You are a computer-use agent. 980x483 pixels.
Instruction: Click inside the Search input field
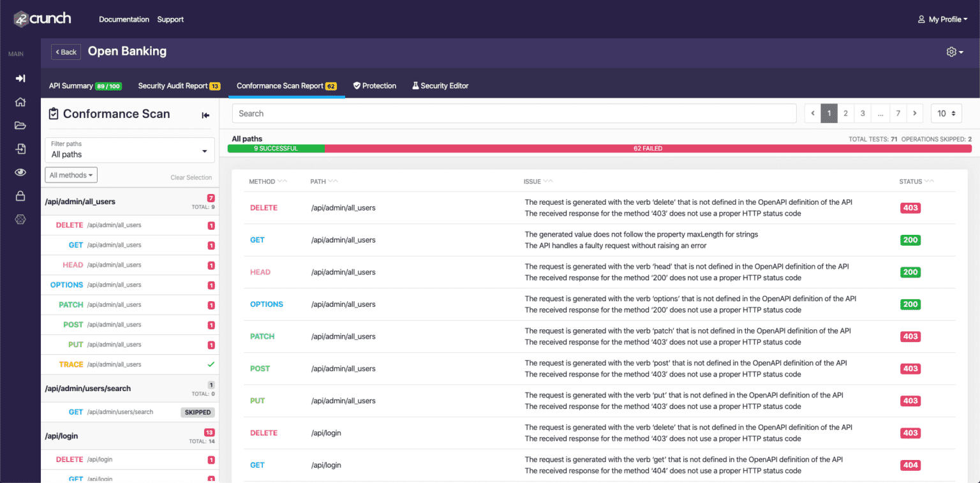[x=510, y=113]
